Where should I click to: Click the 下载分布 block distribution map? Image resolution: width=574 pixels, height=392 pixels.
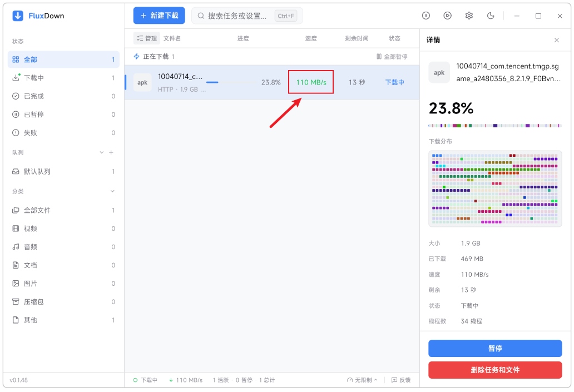pyautogui.click(x=495, y=189)
